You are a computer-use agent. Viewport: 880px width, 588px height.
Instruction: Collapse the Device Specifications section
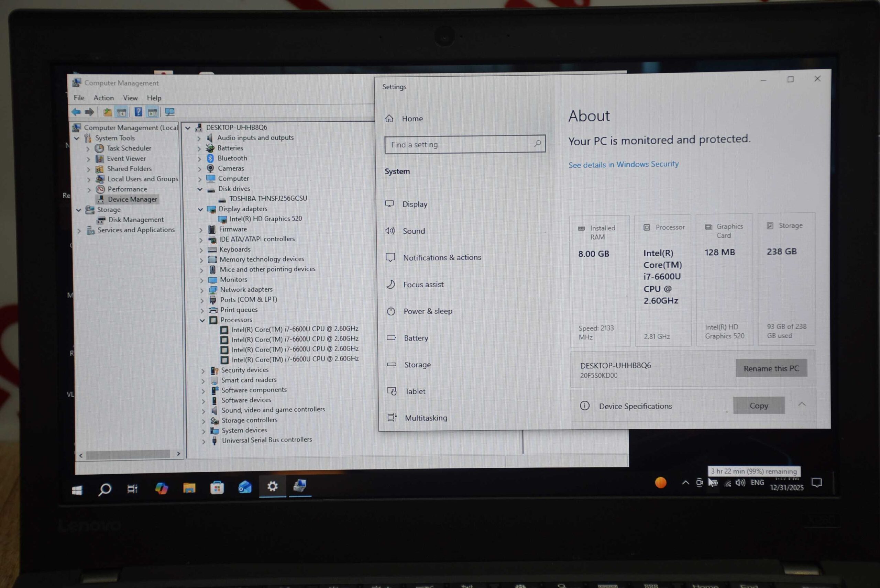point(802,404)
